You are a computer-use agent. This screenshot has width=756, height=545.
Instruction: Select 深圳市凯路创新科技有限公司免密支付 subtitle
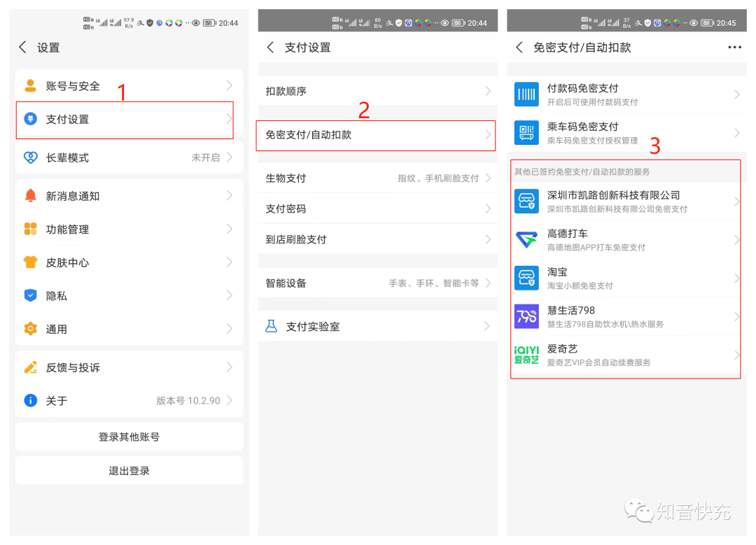point(617,208)
